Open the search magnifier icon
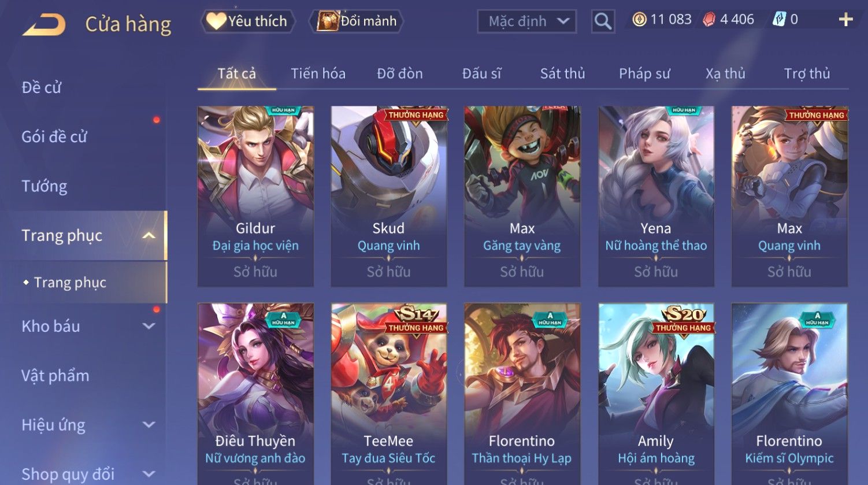 [603, 21]
